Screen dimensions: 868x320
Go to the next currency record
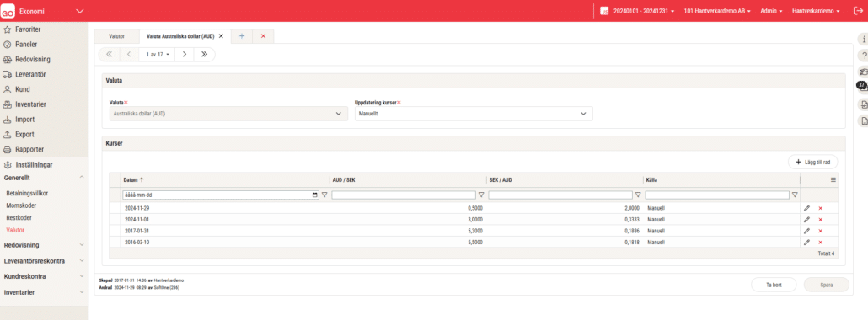click(x=185, y=54)
